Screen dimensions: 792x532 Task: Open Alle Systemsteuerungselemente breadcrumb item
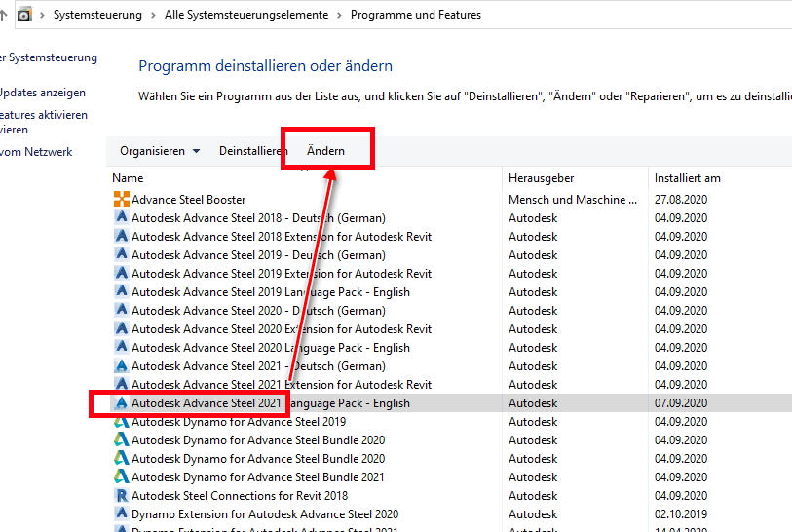point(246,15)
